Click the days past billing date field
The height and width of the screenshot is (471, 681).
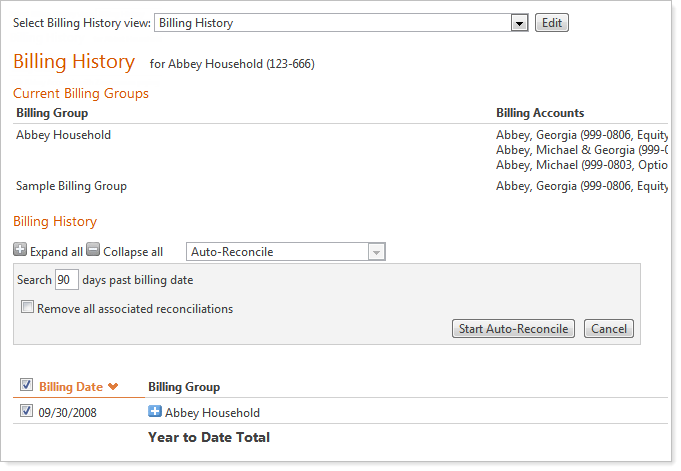(x=67, y=280)
